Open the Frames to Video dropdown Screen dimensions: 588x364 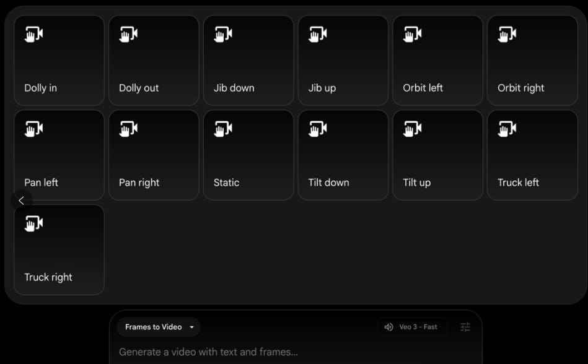pos(159,327)
